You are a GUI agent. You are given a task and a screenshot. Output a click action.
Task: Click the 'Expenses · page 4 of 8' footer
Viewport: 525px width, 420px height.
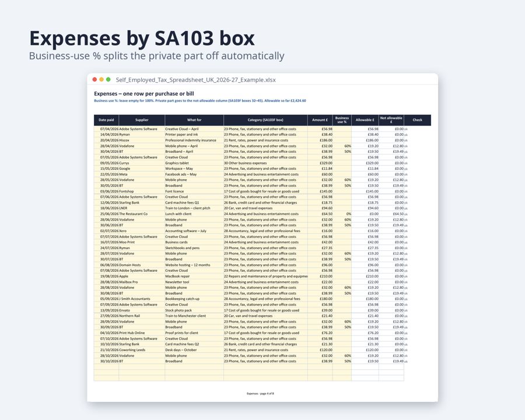(260, 394)
